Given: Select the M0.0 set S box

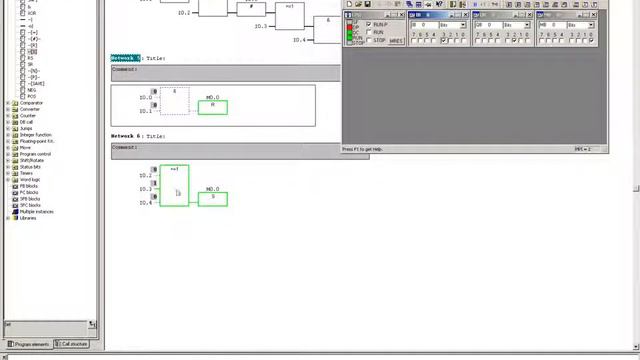Looking at the screenshot, I should pos(213,199).
